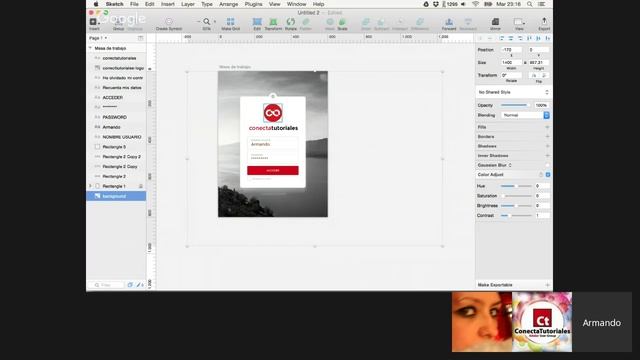
Task: Toggle the size proportion lock
Action: (525, 63)
